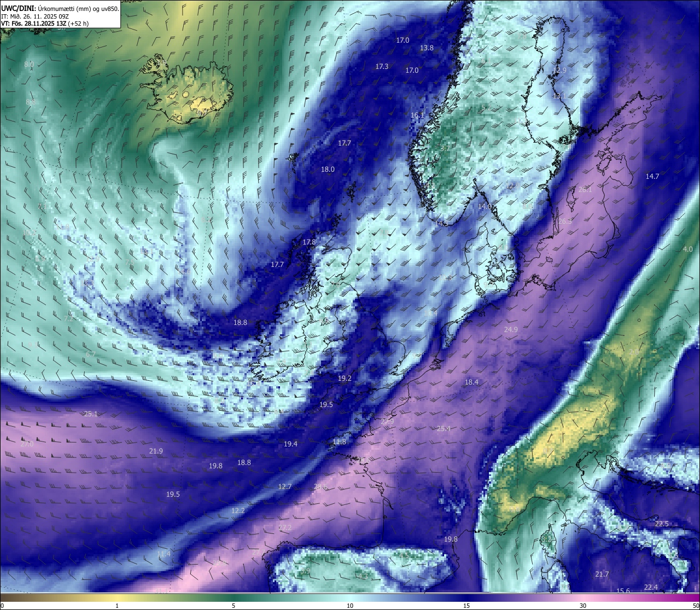
Task: Click the 13.8 value near Norway
Action: point(427,48)
